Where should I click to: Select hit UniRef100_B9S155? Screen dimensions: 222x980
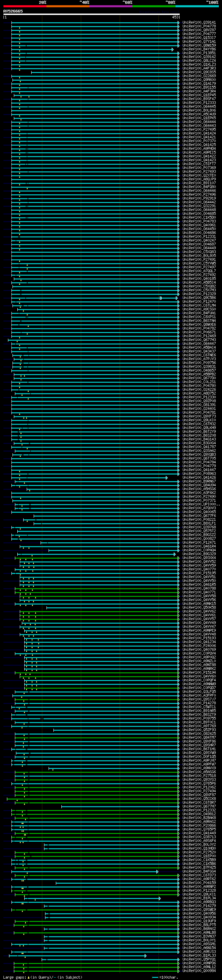199,87
